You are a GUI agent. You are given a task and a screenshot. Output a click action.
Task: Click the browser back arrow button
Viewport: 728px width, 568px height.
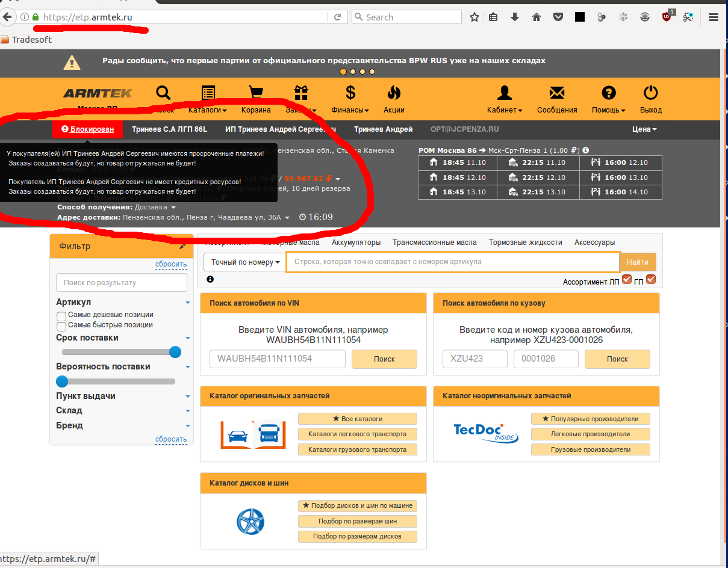[x=7, y=17]
